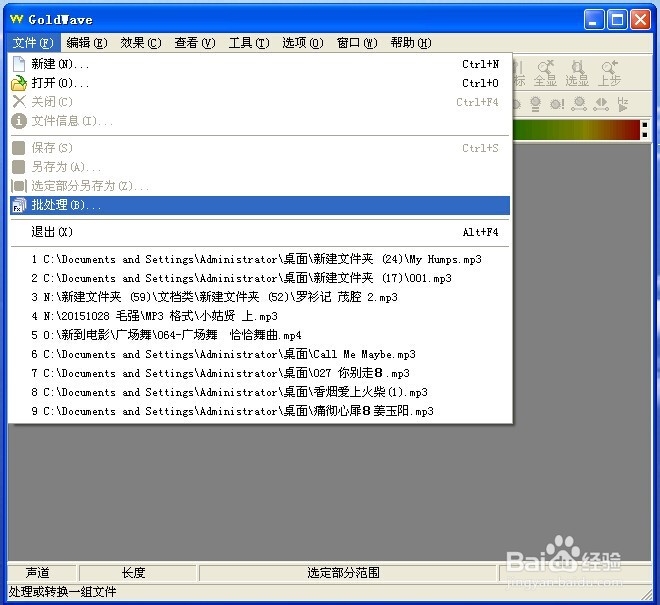
Task: Click the left-right arrows balance icon
Action: (x=601, y=104)
